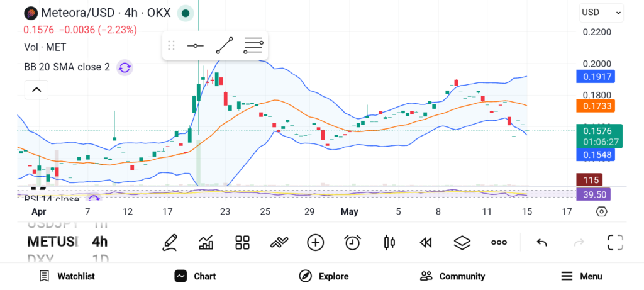Click the Vol · MET legend
The image size is (644, 290).
[45, 47]
